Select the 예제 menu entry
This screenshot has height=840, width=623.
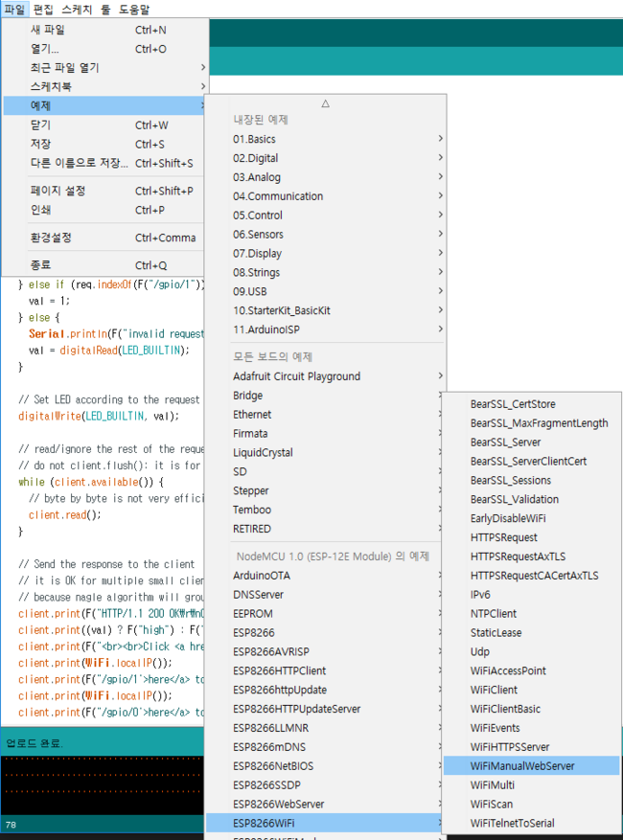tap(104, 105)
